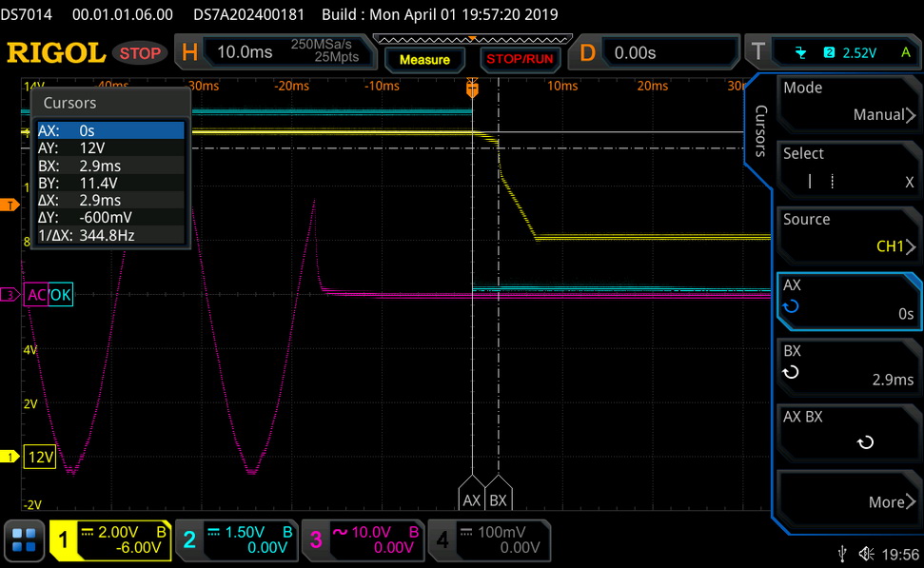Click the speaker sound icon
The image size is (924, 568).
click(x=866, y=554)
